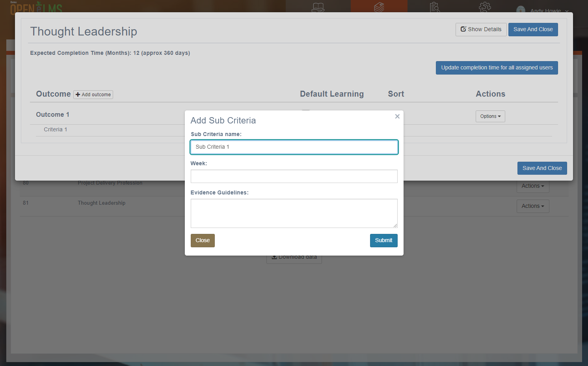Viewport: 588px width, 366px height.
Task: Open Actions dropdown for the Thought Leadership row
Action: [x=533, y=206]
